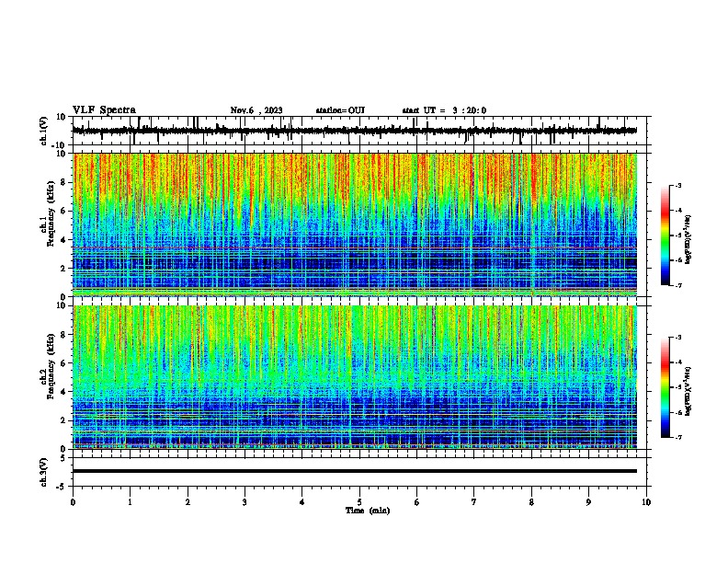The image size is (728, 563).
Task: Click the '6' kHz tick of ch.2 spectrogram
Action: [64, 363]
